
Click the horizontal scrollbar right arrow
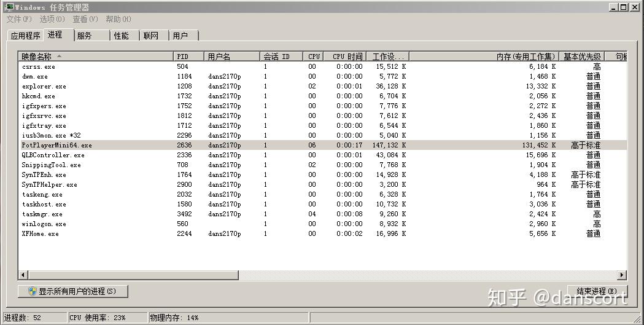click(623, 275)
